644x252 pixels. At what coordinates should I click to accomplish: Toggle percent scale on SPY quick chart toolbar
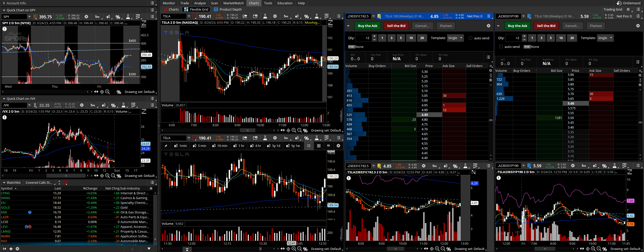[118, 17]
